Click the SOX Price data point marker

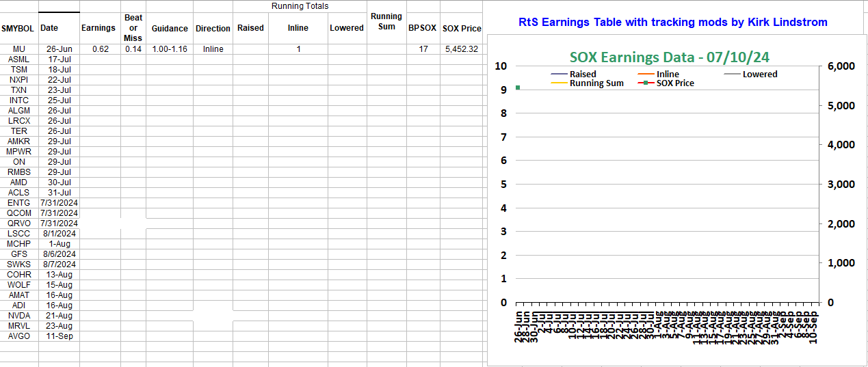[518, 87]
